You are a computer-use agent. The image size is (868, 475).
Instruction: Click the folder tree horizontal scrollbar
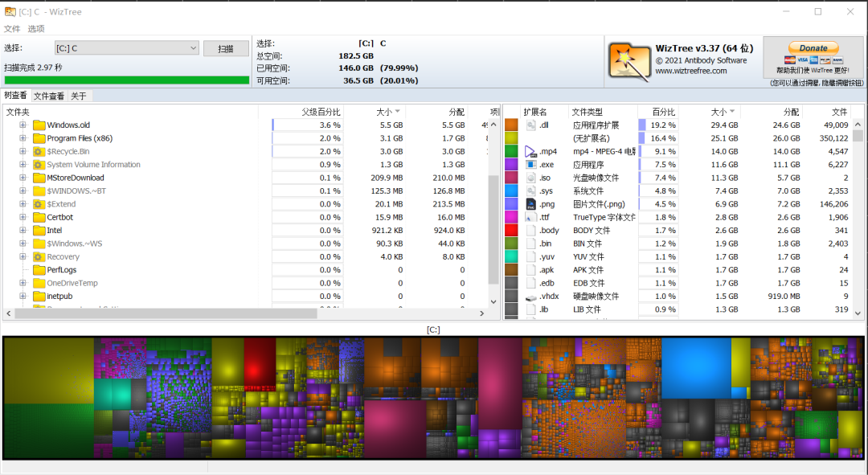166,313
